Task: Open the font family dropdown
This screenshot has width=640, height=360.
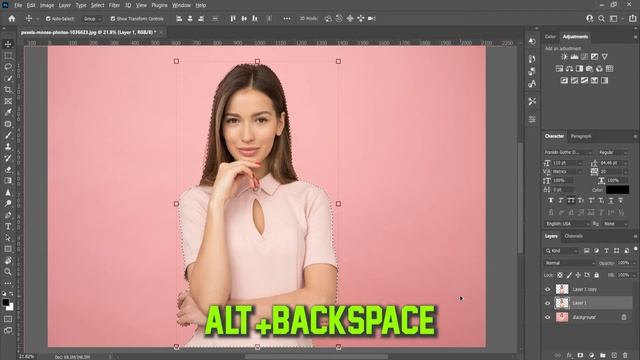Action: pos(568,152)
